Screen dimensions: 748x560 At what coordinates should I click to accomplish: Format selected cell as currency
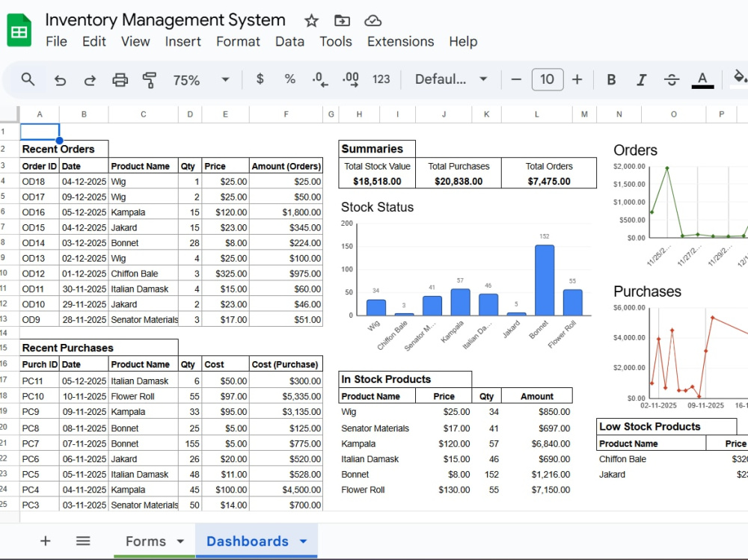coord(260,79)
